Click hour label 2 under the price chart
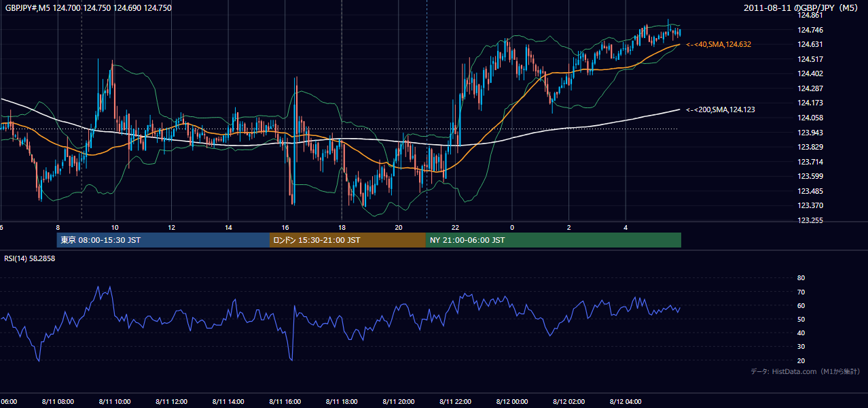The width and height of the screenshot is (868, 408). point(569,227)
